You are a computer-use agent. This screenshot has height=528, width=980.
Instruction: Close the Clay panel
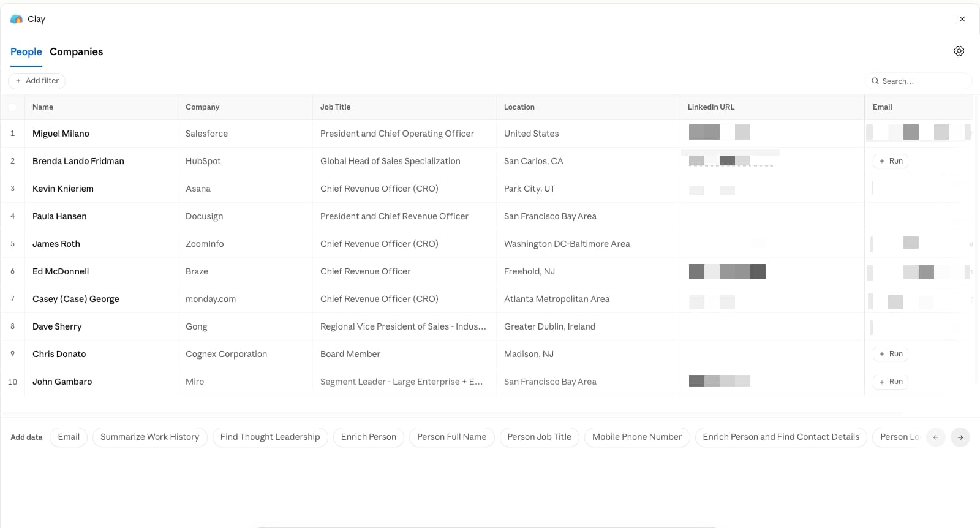pyautogui.click(x=962, y=19)
